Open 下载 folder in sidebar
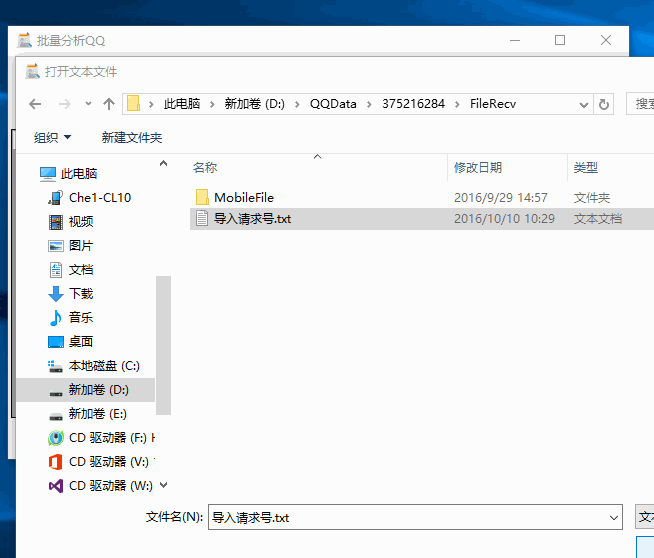This screenshot has width=654, height=558. (71, 294)
